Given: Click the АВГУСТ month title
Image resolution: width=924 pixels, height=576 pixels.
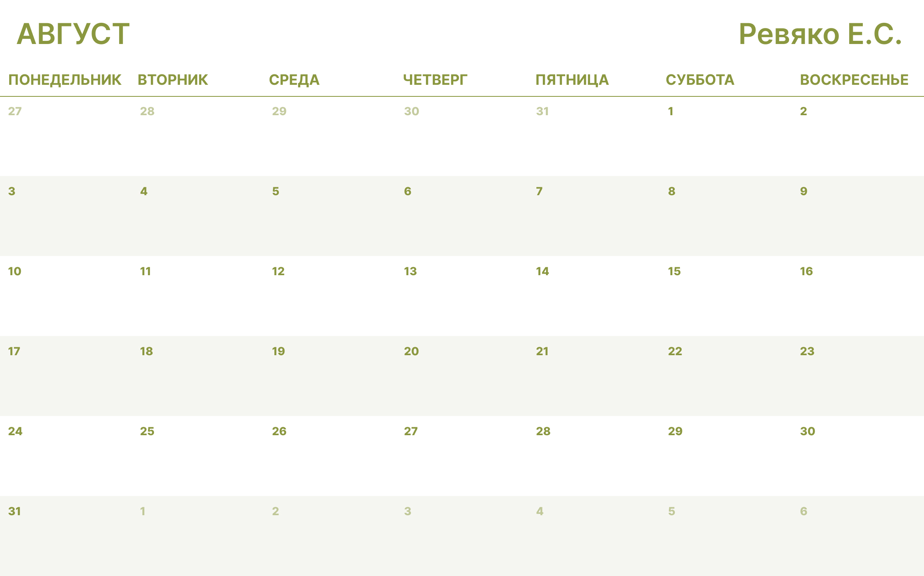Looking at the screenshot, I should (x=73, y=34).
